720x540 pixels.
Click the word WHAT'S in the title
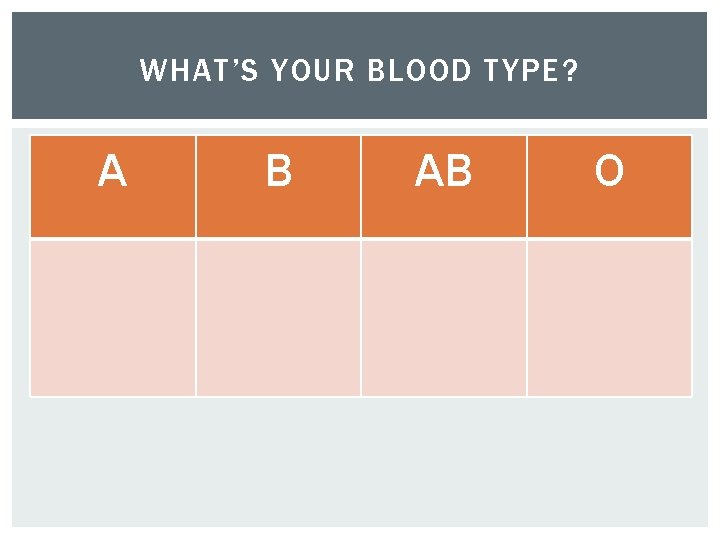[x=199, y=70]
